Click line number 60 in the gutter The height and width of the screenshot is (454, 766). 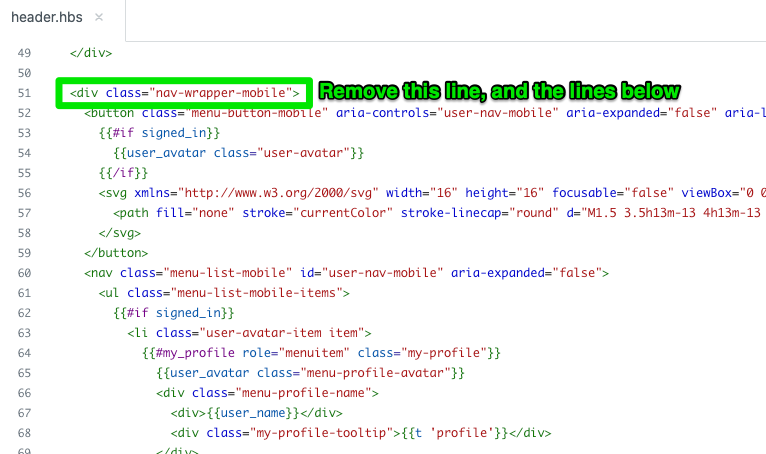click(x=24, y=273)
